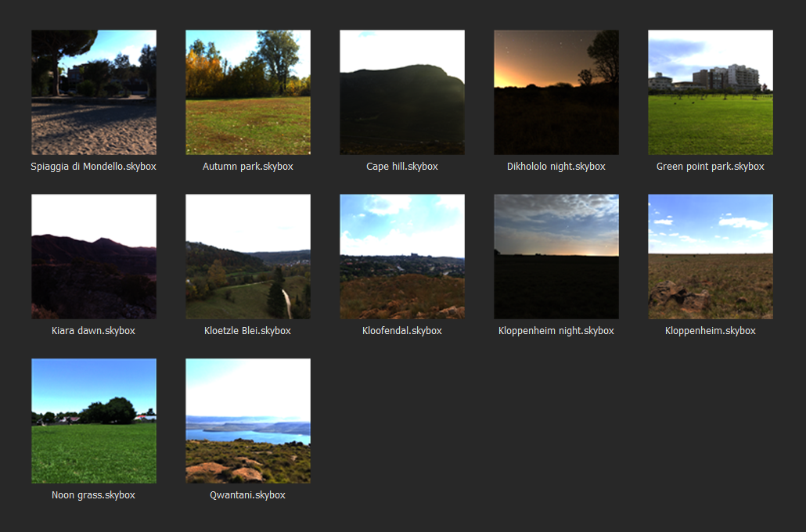Screen dimensions: 806x532
Task: Open the Noon grass skybox thumbnail
Action: pyautogui.click(x=93, y=421)
